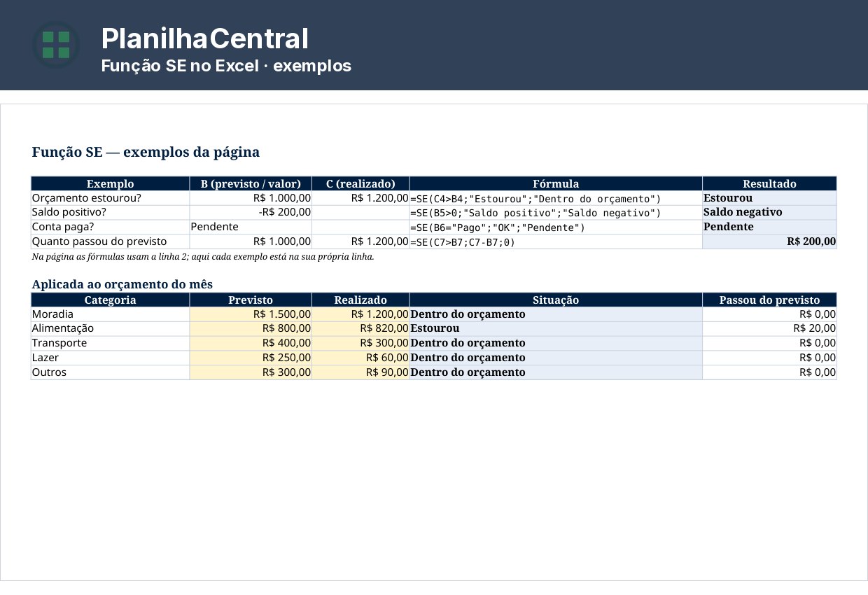Select the 'Transporte' category cell
Viewport: 868px width, 595px height.
[x=111, y=343]
